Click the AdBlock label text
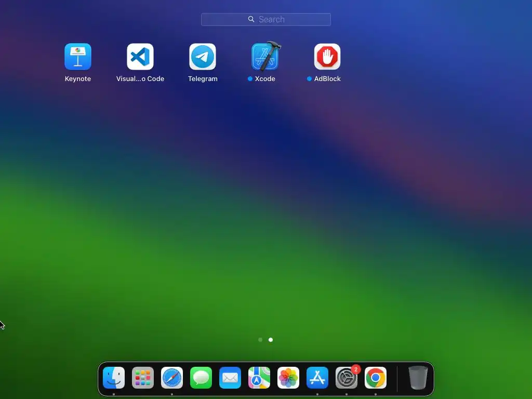 click(x=327, y=79)
